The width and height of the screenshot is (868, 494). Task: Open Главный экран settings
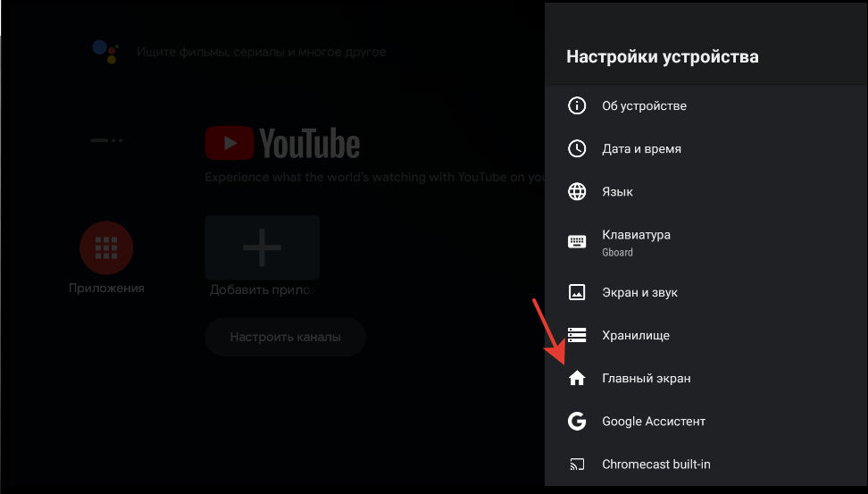click(x=705, y=378)
